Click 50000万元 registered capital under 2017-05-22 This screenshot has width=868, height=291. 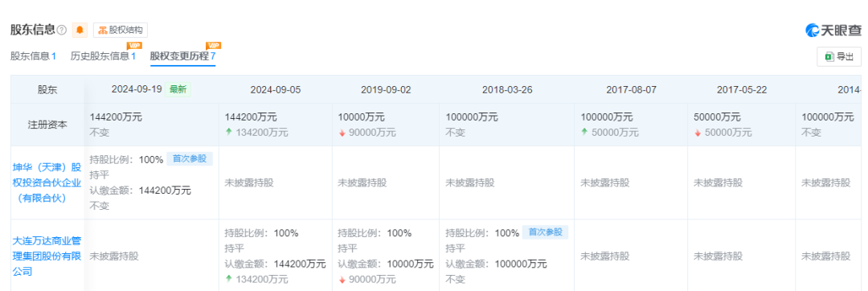coord(718,117)
